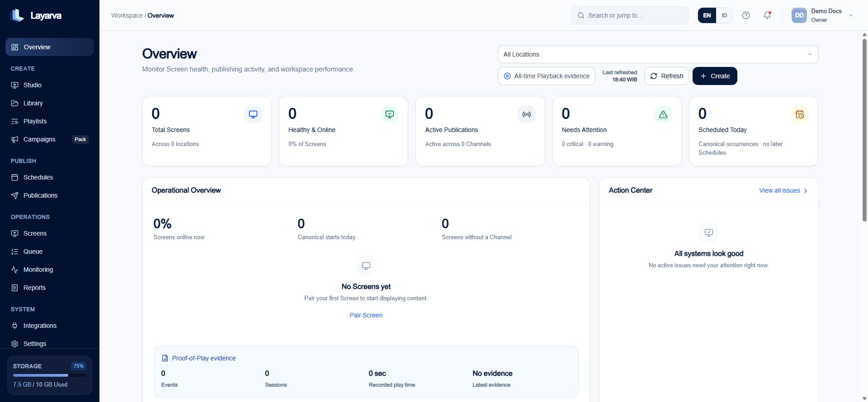Screen dimensions: 868x402
Task: Open Publications page
Action: coord(50,195)
